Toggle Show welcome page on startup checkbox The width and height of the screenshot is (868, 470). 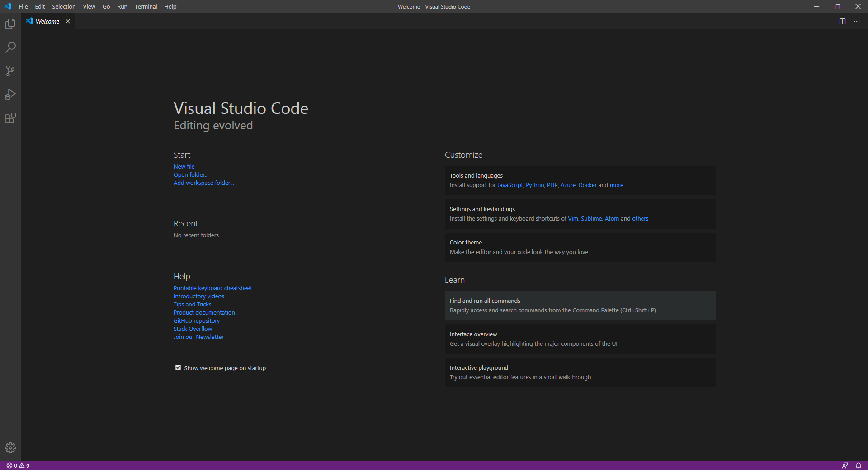(x=178, y=367)
